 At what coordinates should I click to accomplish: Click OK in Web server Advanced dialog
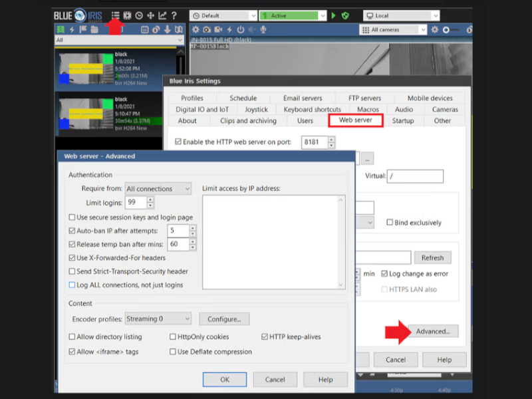[x=225, y=379]
